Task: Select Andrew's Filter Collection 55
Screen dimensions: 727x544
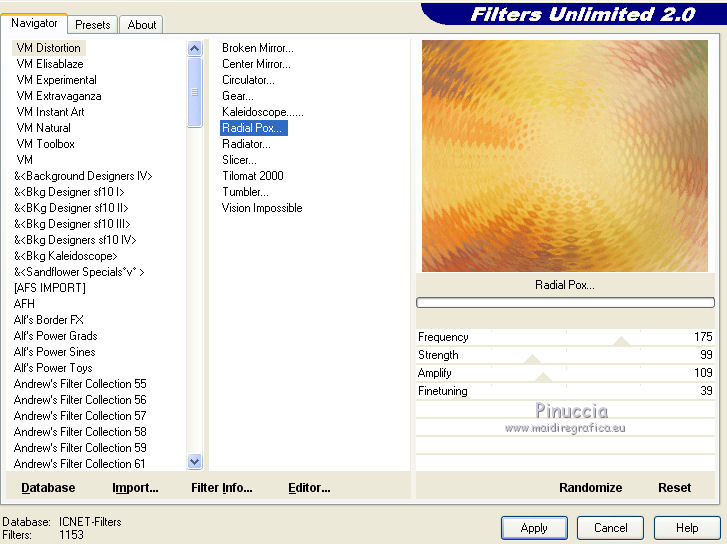Action: click(x=80, y=384)
